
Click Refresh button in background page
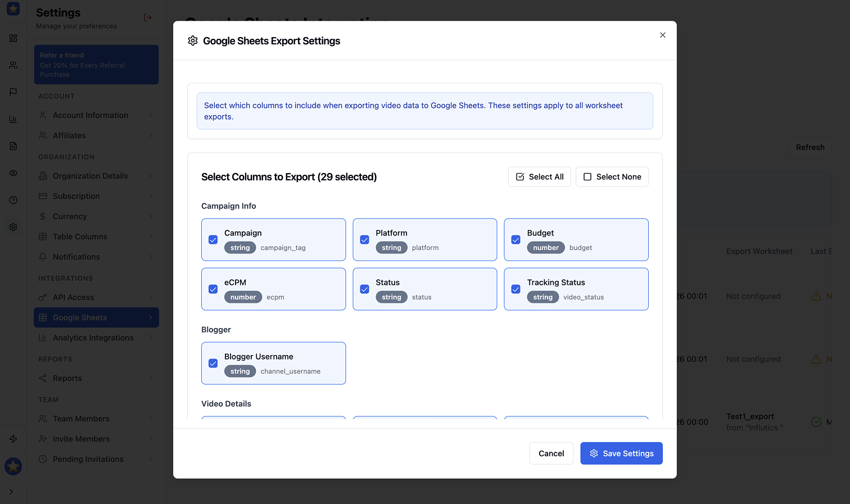click(810, 147)
